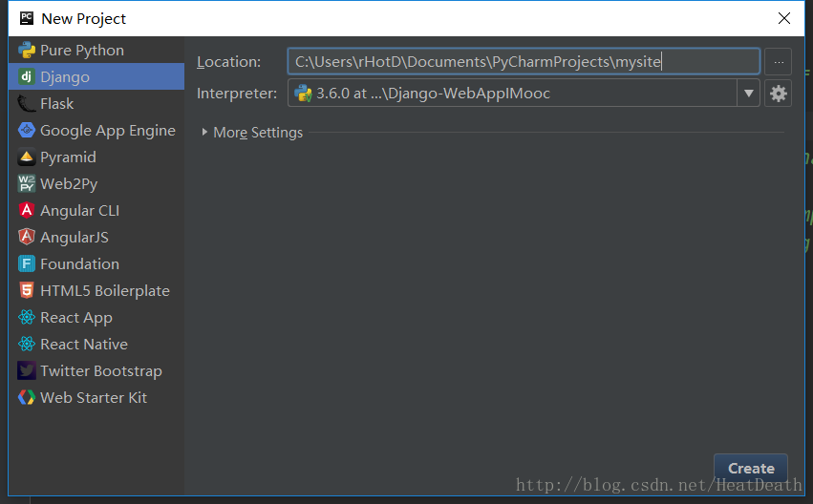
Task: Close the New Project dialog
Action: 784,18
